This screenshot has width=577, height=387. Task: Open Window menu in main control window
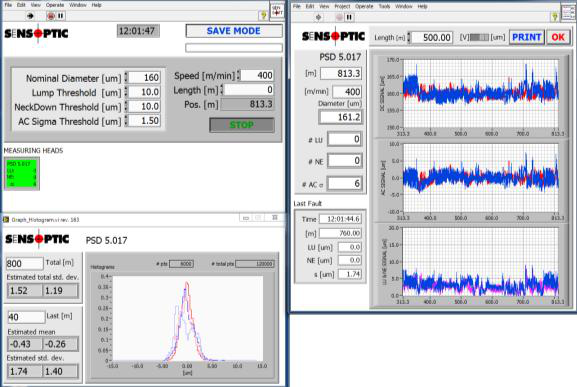pyautogui.click(x=78, y=5)
